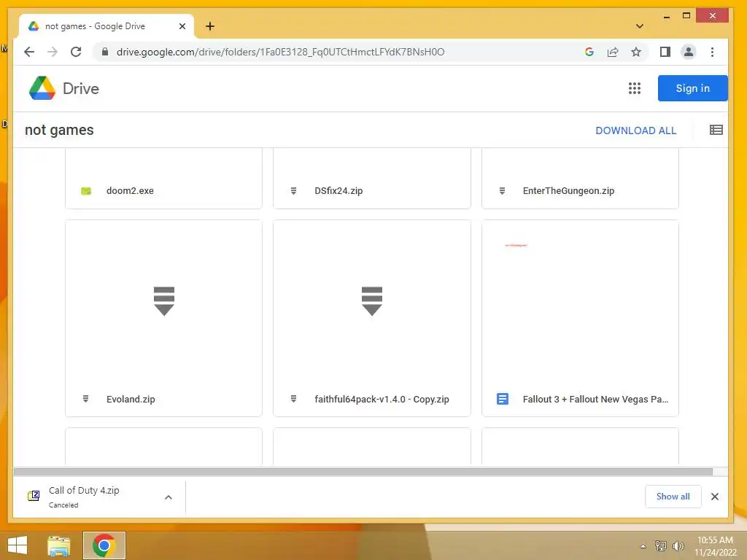Click Show all downloads
747x560 pixels.
pyautogui.click(x=673, y=497)
